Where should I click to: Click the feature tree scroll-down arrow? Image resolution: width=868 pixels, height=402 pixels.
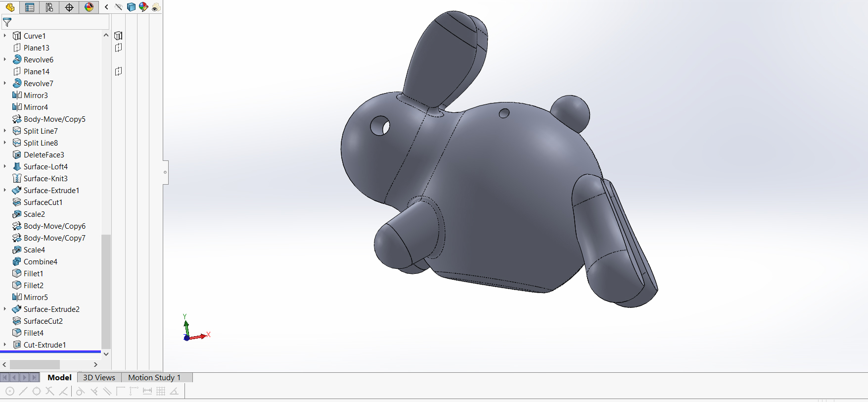click(x=106, y=354)
